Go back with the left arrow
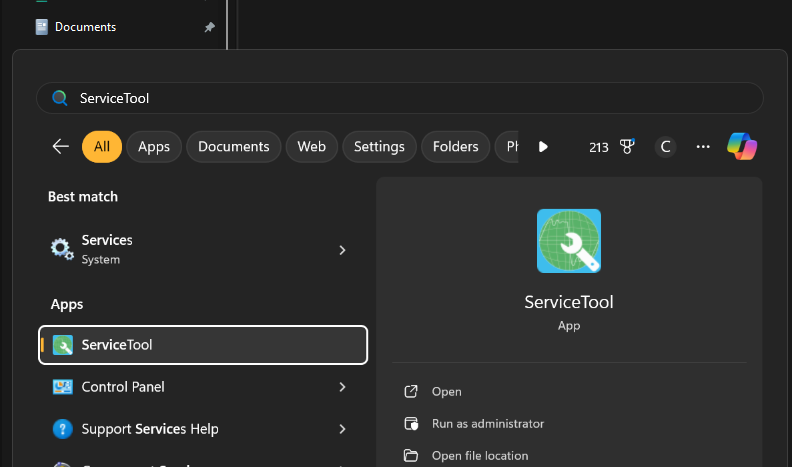792x467 pixels. (61, 147)
